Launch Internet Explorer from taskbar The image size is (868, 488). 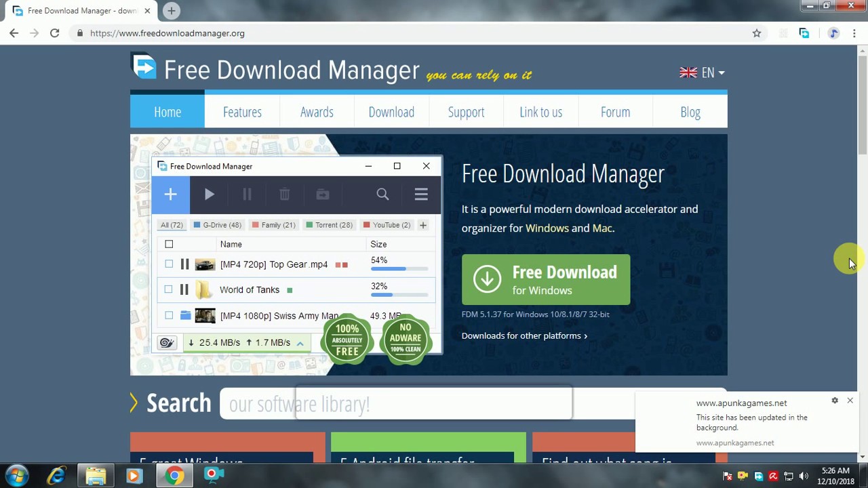pyautogui.click(x=56, y=476)
